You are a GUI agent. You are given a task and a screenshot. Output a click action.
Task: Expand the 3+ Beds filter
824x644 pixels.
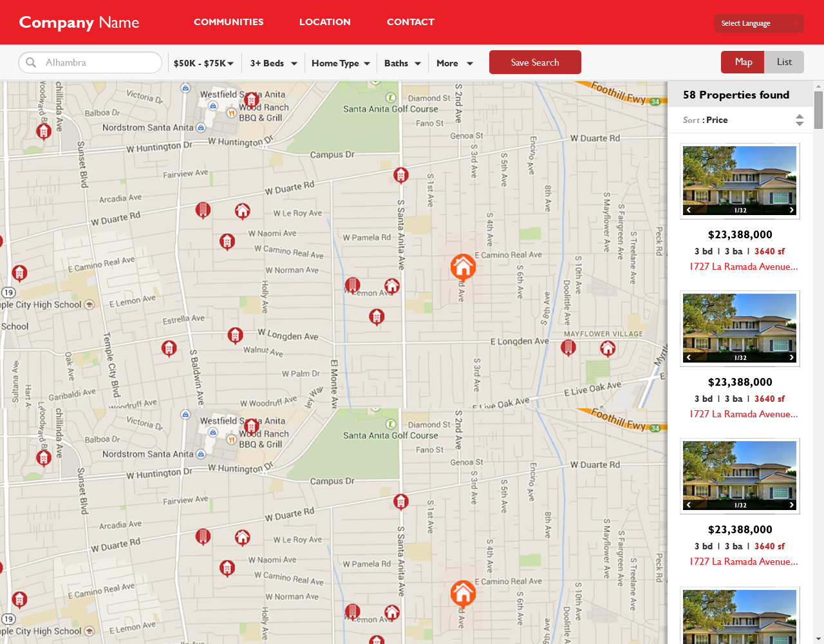click(x=274, y=63)
